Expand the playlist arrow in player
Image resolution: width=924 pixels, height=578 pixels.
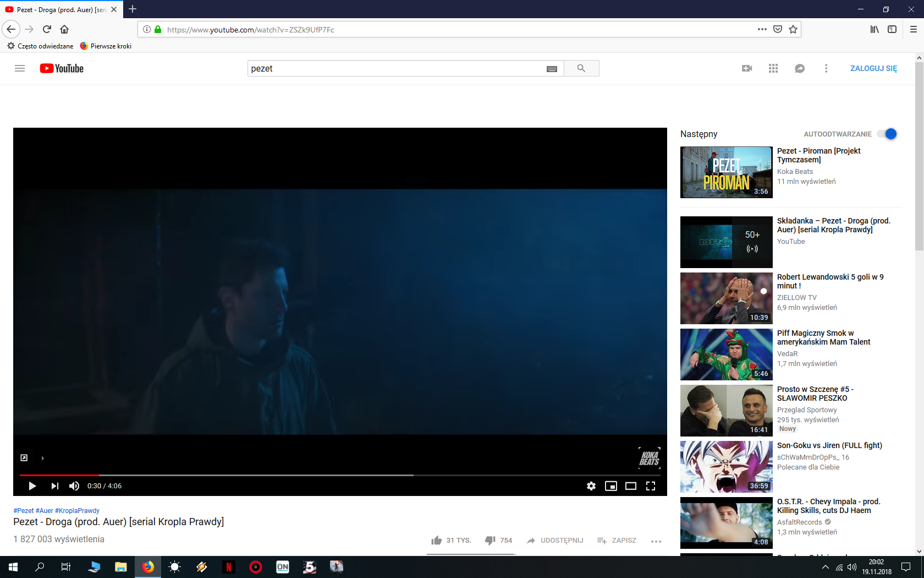click(42, 458)
